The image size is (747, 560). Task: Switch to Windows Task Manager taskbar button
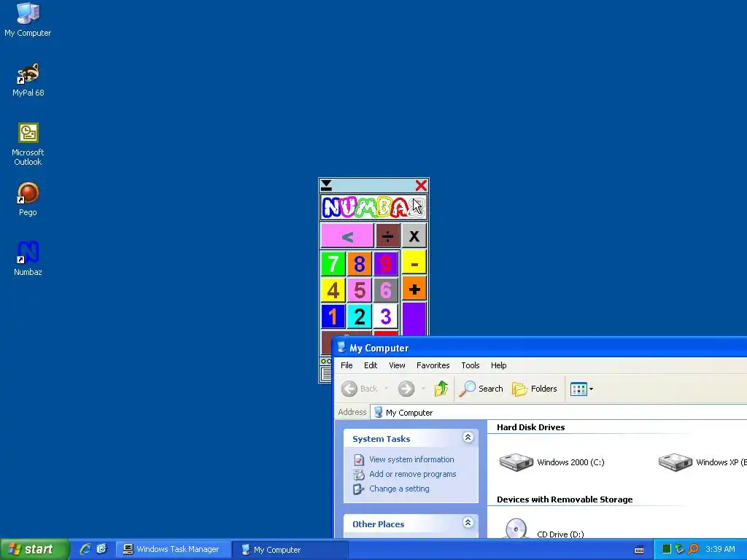[173, 550]
